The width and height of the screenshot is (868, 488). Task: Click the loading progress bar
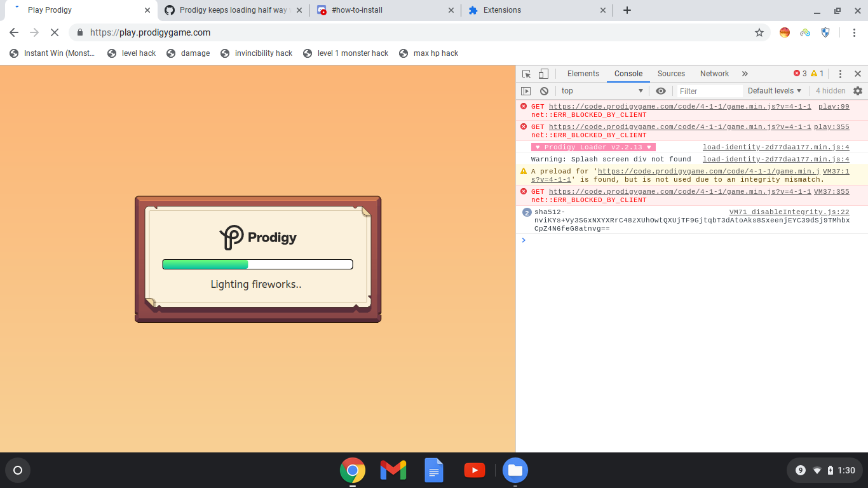click(x=257, y=264)
